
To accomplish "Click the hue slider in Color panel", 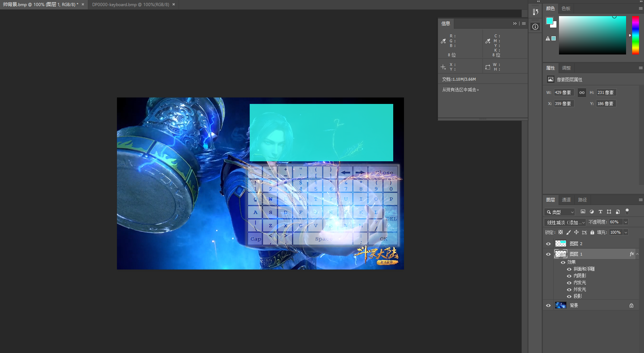I will [x=635, y=35].
